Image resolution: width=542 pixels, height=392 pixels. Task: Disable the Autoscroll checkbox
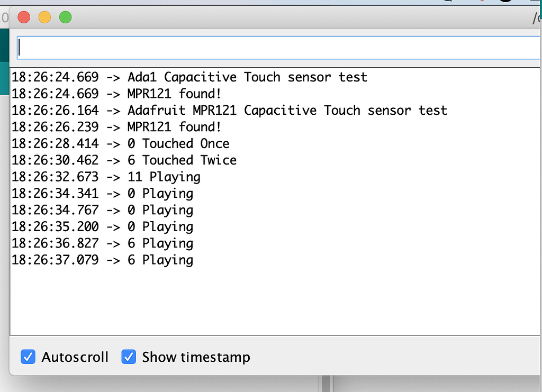pyautogui.click(x=28, y=357)
